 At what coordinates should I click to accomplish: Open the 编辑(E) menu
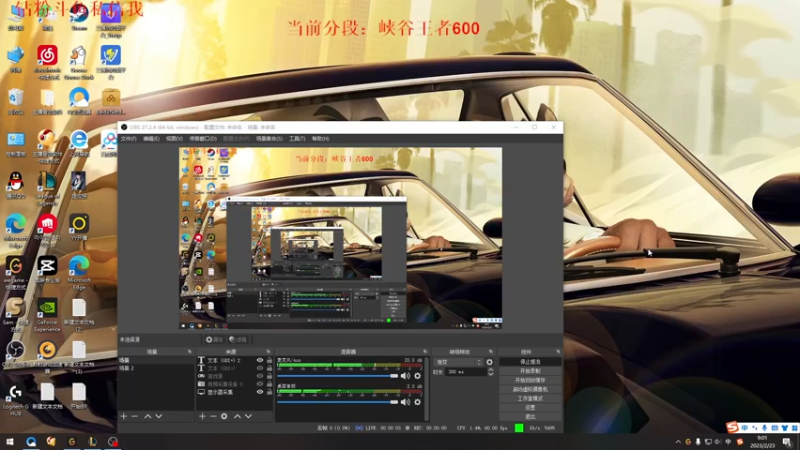tap(151, 139)
